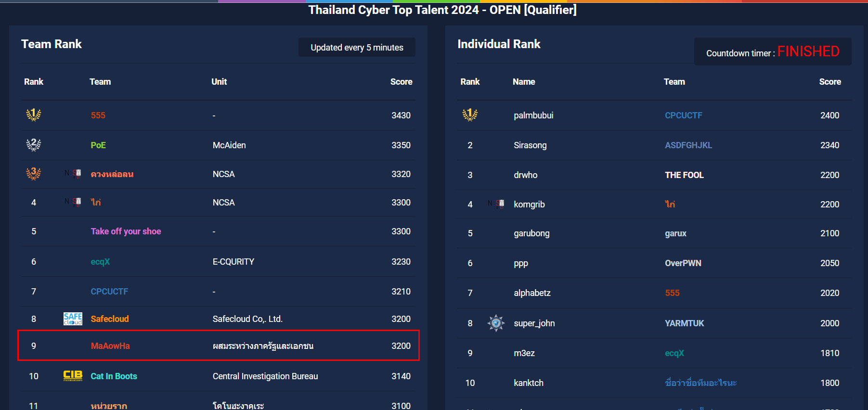Open team CPCUCTF beside palmbubui
The image size is (868, 410).
point(684,115)
